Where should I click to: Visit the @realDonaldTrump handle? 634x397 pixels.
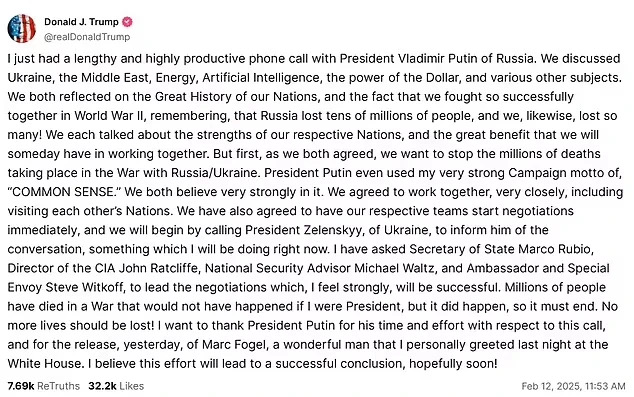(87, 37)
